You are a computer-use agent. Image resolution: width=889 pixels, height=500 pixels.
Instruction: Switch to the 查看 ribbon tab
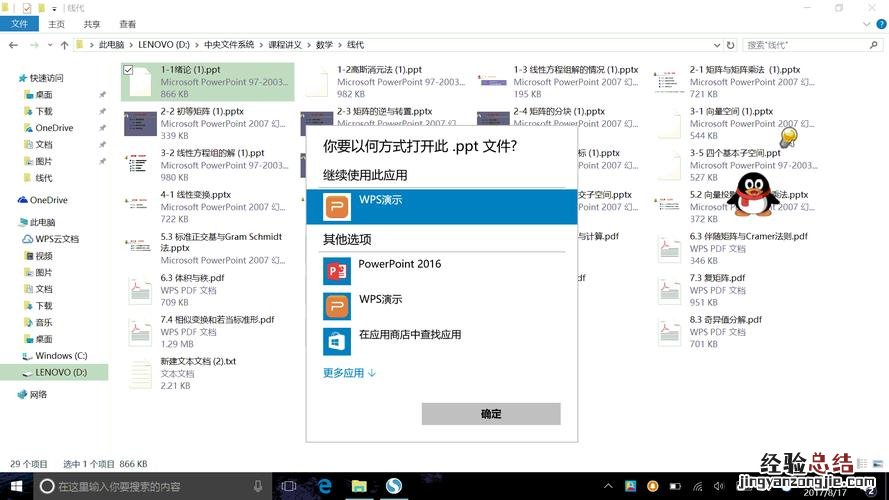(x=127, y=24)
